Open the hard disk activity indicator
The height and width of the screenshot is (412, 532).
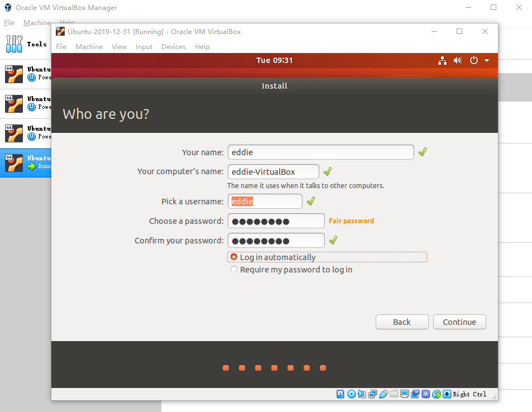click(341, 394)
